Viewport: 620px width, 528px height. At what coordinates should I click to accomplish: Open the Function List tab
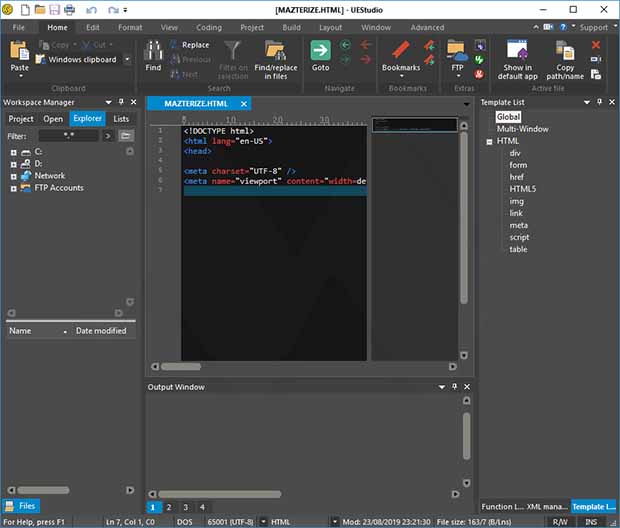tap(502, 507)
